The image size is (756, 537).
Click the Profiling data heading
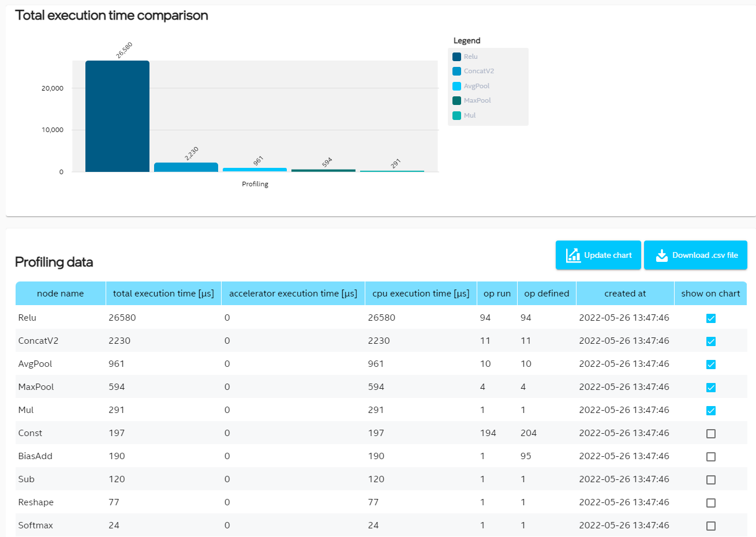tap(54, 262)
